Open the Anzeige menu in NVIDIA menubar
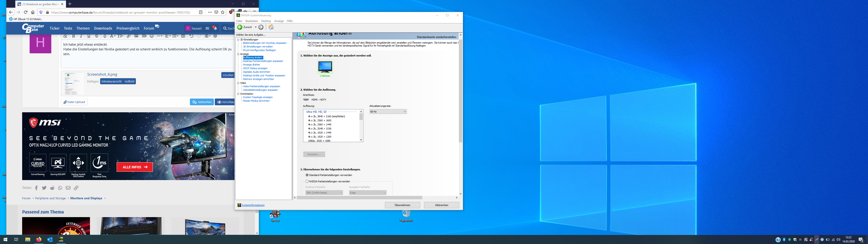868x244 pixels. pyautogui.click(x=279, y=21)
